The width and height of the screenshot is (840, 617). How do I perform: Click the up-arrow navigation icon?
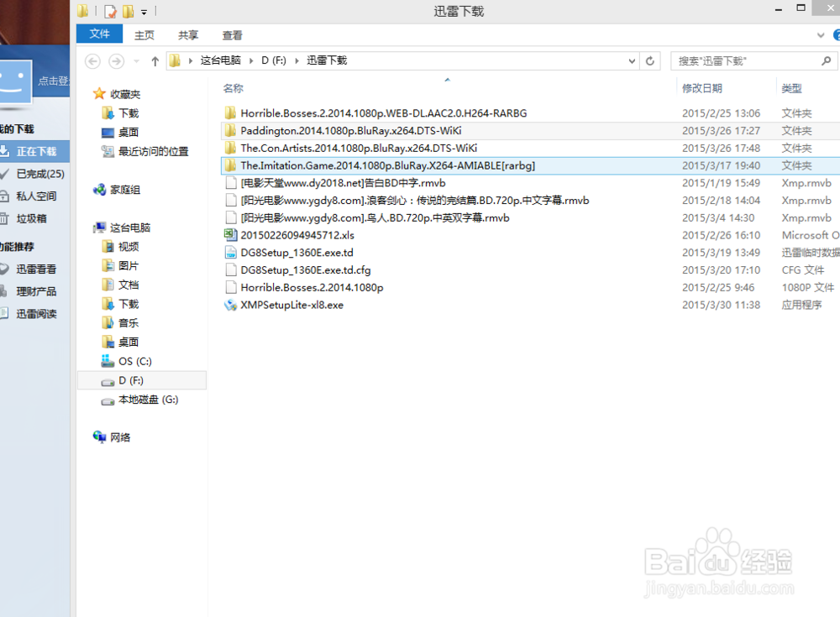pos(155,60)
